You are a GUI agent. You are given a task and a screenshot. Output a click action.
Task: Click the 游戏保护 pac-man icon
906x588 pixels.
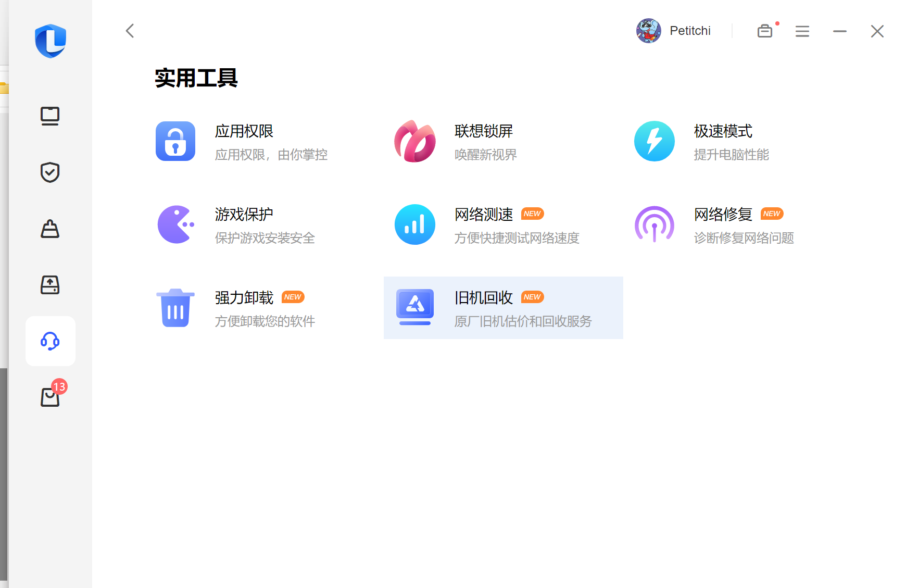click(x=176, y=224)
